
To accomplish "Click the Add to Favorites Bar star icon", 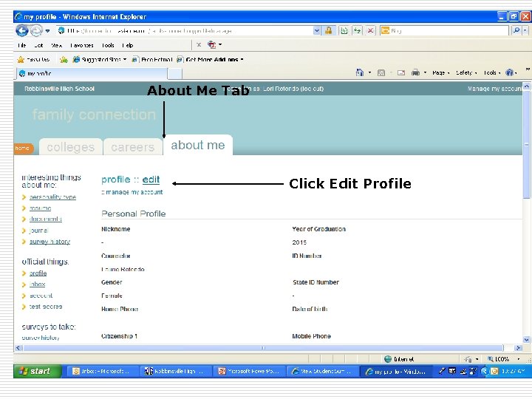I will 64,60.
